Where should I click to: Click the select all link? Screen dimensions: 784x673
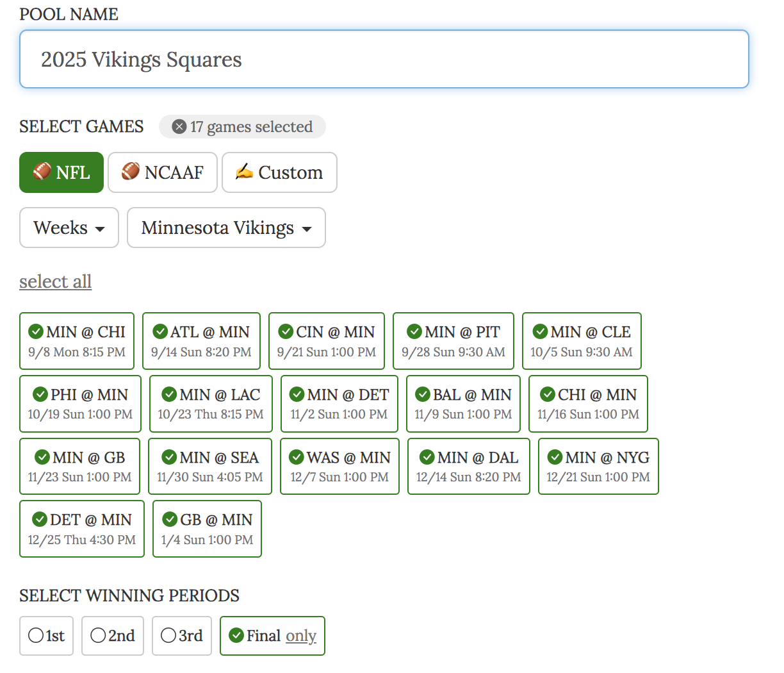[55, 281]
